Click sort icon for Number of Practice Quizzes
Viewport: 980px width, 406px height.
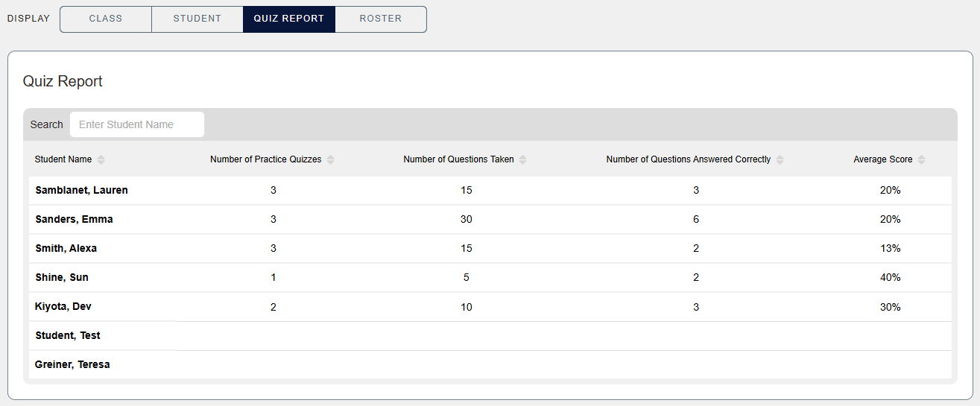tap(331, 159)
